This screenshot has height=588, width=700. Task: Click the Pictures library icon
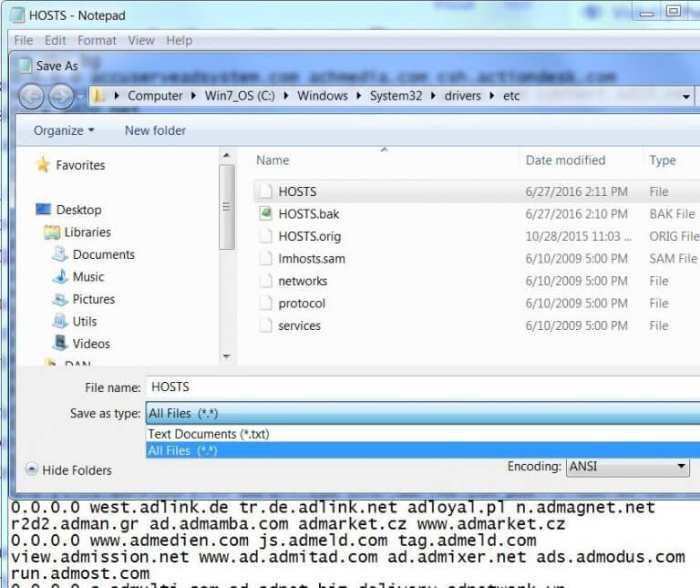tap(60, 299)
